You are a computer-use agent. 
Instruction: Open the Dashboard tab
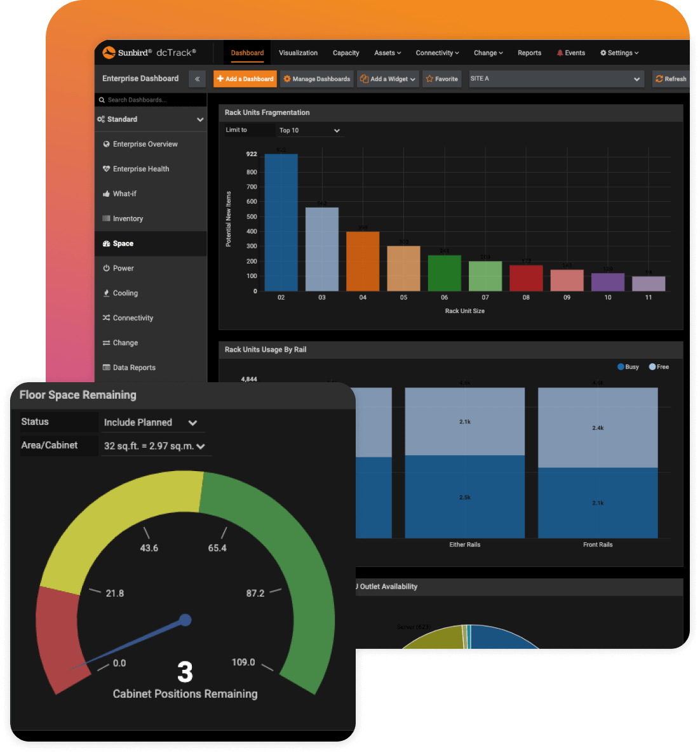pyautogui.click(x=247, y=53)
